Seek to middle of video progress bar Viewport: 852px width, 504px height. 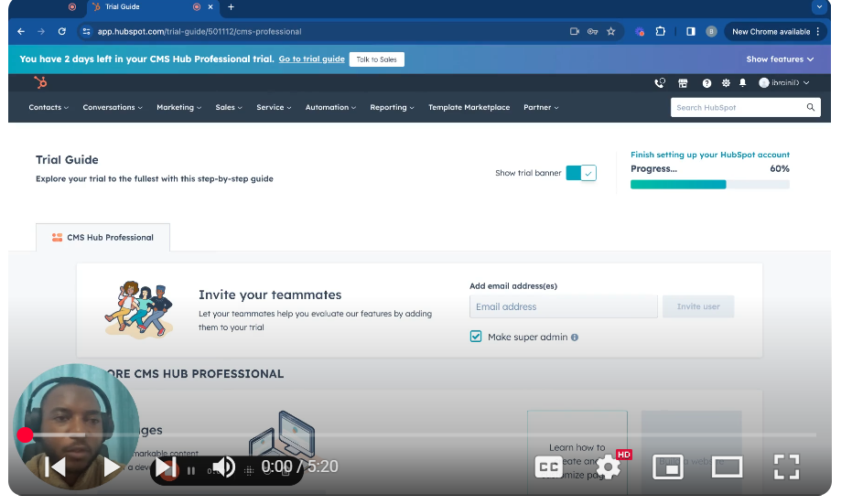tap(420, 435)
